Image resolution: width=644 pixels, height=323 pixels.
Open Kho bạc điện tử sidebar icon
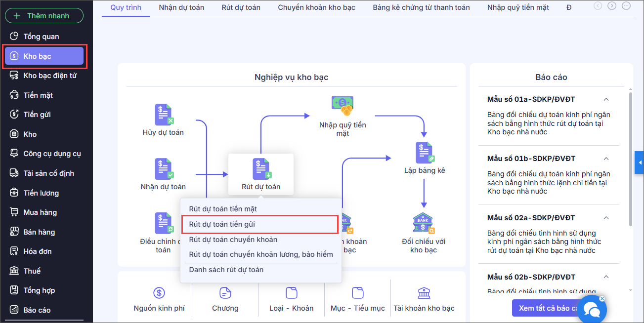point(14,76)
